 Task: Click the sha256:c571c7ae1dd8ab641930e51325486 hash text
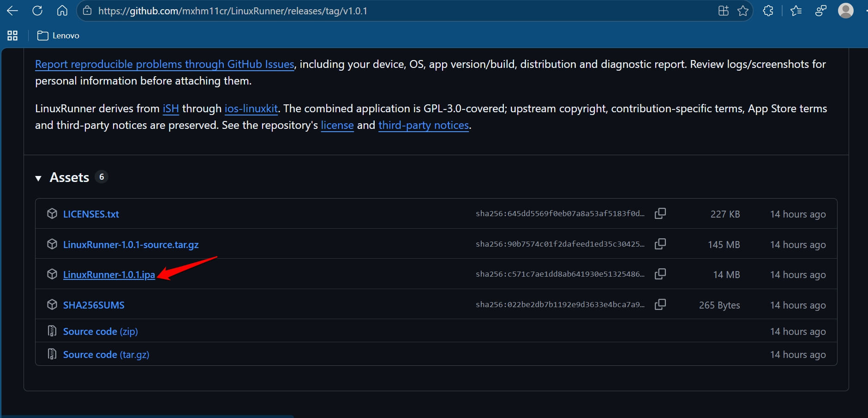(x=560, y=274)
